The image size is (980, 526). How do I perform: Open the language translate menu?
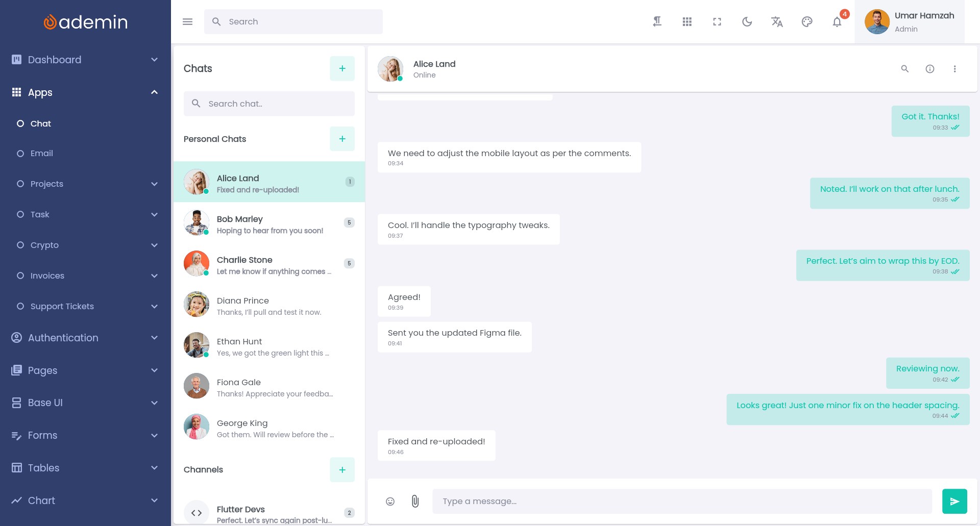pyautogui.click(x=776, y=22)
